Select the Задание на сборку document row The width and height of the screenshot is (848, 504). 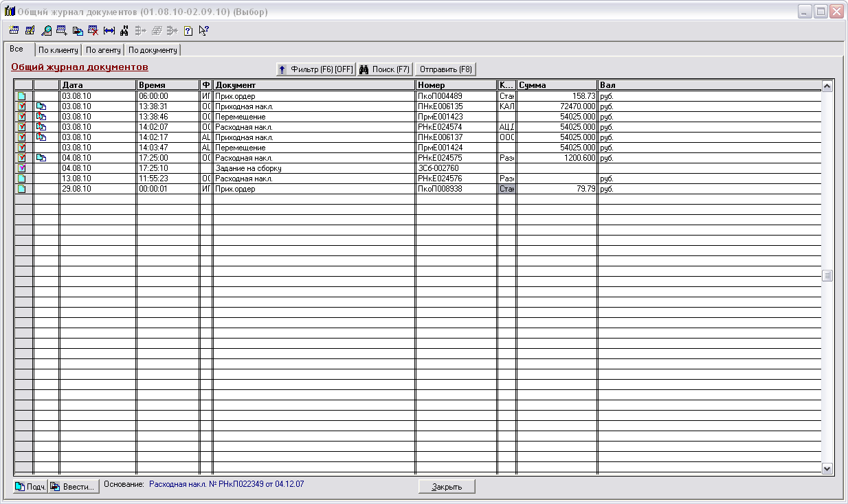248,168
